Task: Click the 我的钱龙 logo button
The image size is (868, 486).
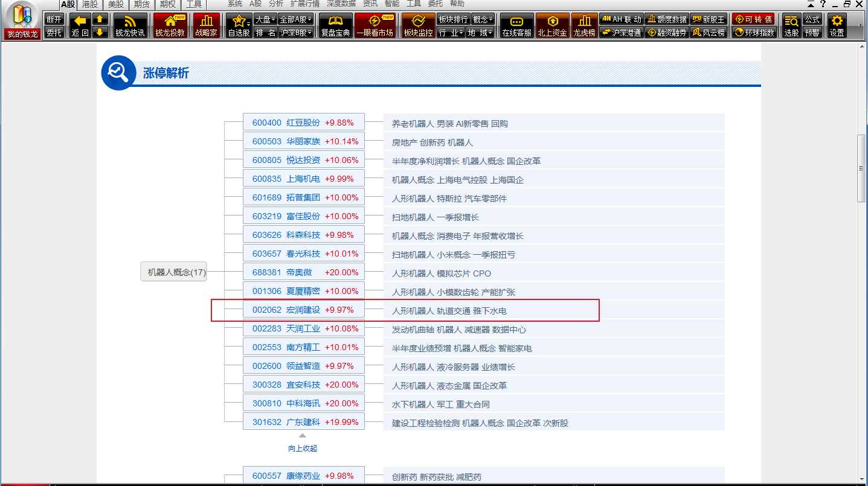Action: click(22, 20)
